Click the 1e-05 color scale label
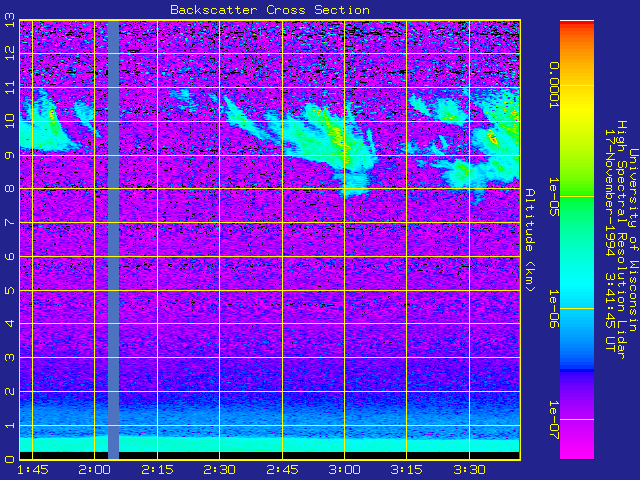The width and height of the screenshot is (640, 480). (553, 197)
